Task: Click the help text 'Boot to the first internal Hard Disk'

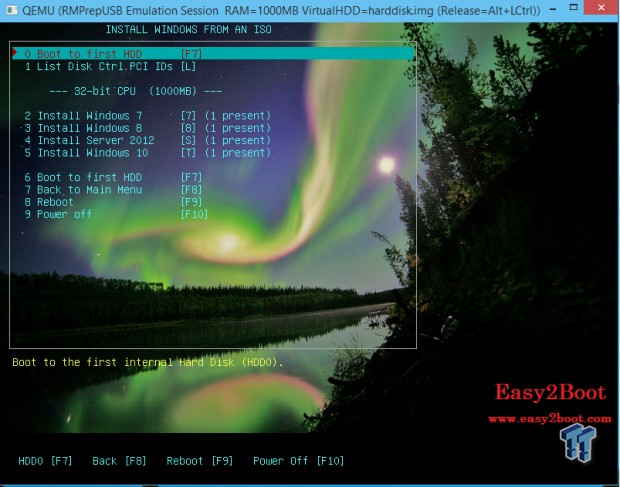Action: tap(147, 362)
